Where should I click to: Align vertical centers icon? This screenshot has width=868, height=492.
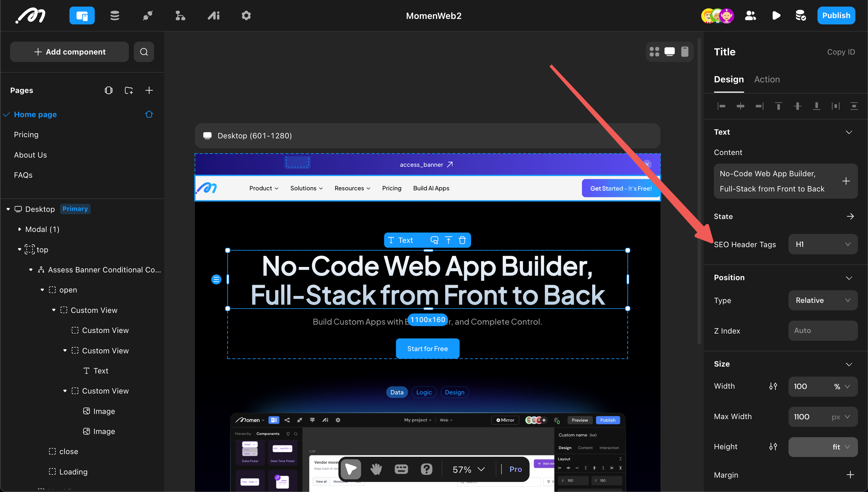tap(798, 106)
